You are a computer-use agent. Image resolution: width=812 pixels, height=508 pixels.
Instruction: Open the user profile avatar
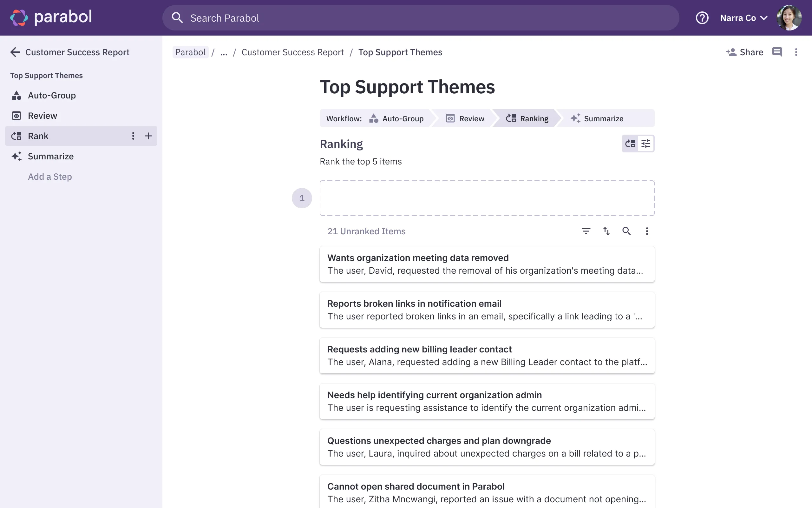tap(789, 18)
